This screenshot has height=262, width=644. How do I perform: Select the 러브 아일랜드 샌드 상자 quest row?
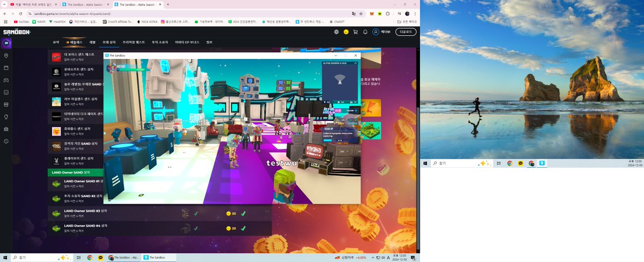[76, 101]
